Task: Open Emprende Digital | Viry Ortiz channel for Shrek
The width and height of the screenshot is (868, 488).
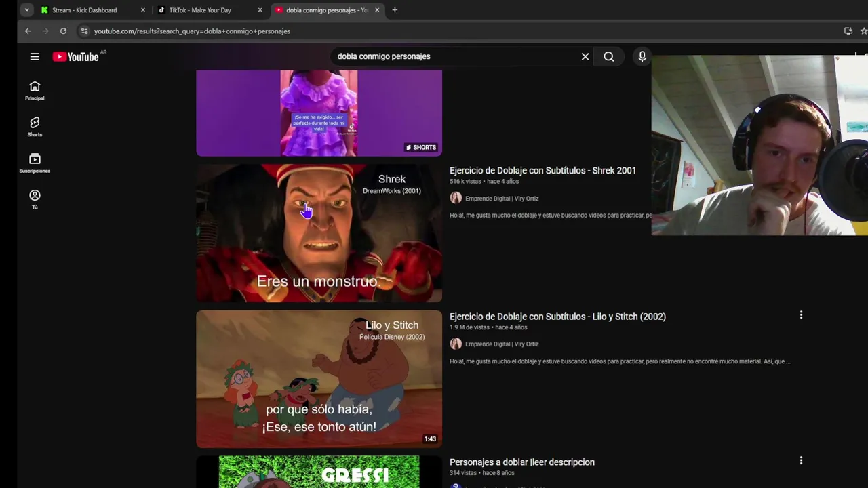Action: pyautogui.click(x=502, y=199)
